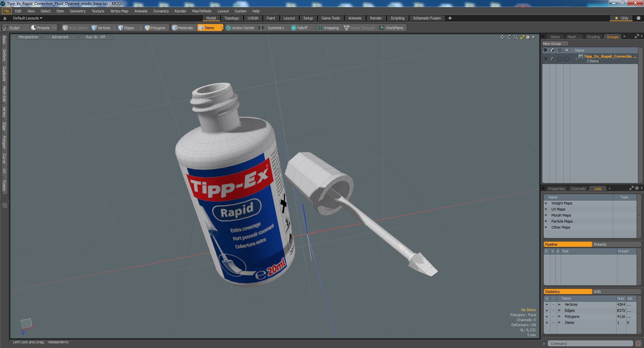Open the WorkPlane options

pyautogui.click(x=392, y=28)
